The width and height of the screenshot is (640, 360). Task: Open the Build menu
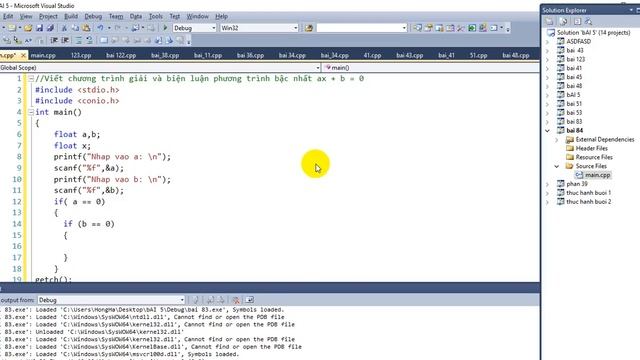[71, 16]
